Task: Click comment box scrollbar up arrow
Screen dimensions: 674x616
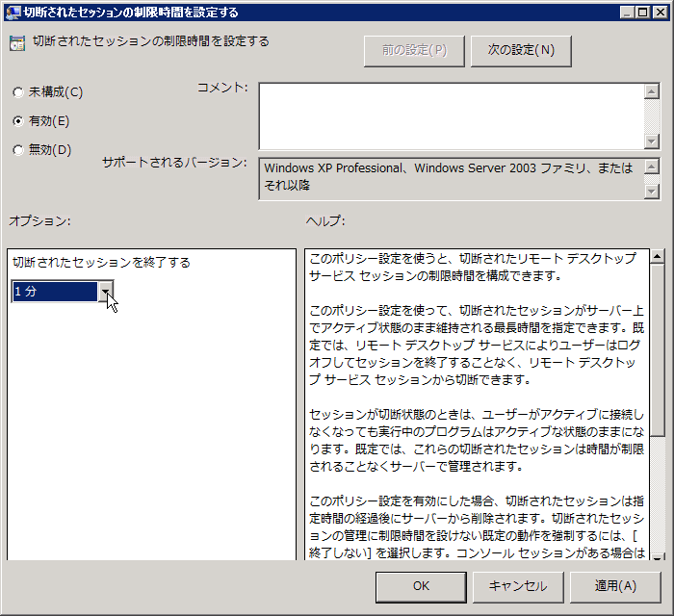Action: tap(652, 91)
